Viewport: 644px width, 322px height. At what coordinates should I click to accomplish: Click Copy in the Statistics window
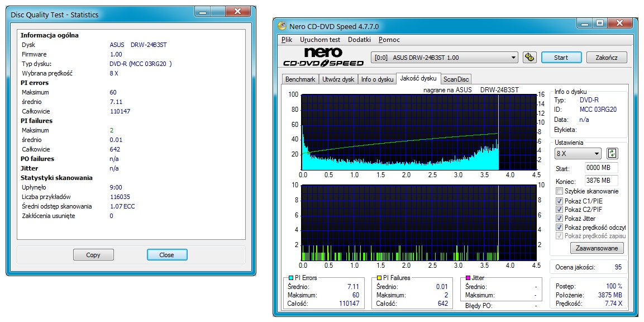click(93, 255)
